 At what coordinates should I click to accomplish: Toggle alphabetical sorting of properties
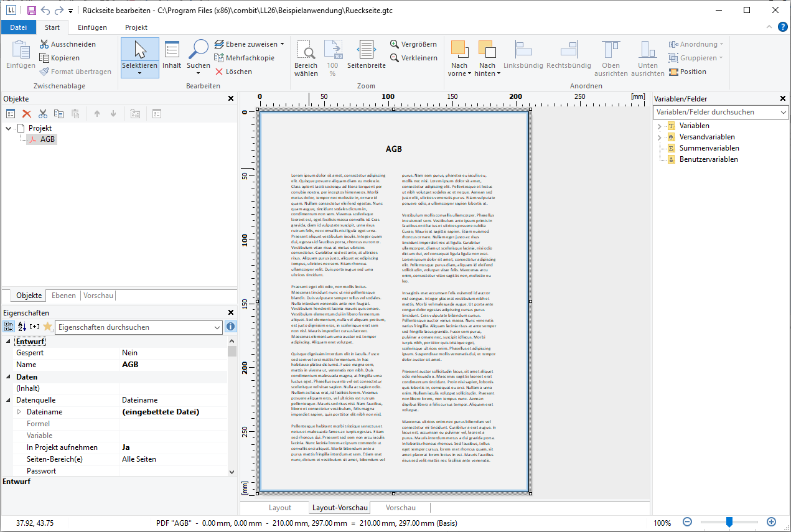(x=22, y=327)
